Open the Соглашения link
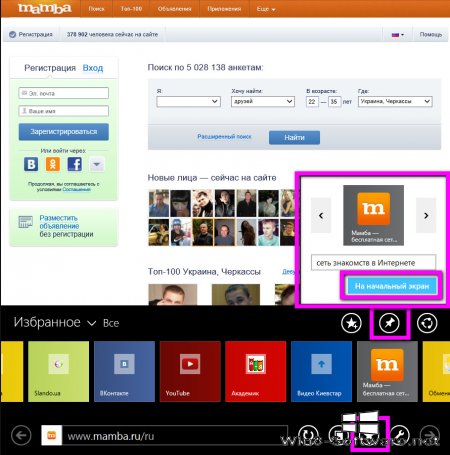Screen dimensions: 450x455 pos(76,189)
